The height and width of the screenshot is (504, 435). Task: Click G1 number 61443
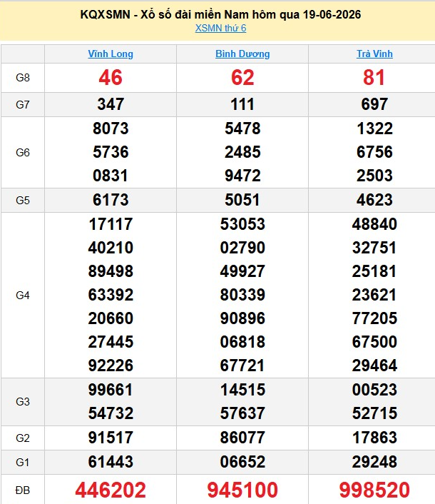click(111, 462)
